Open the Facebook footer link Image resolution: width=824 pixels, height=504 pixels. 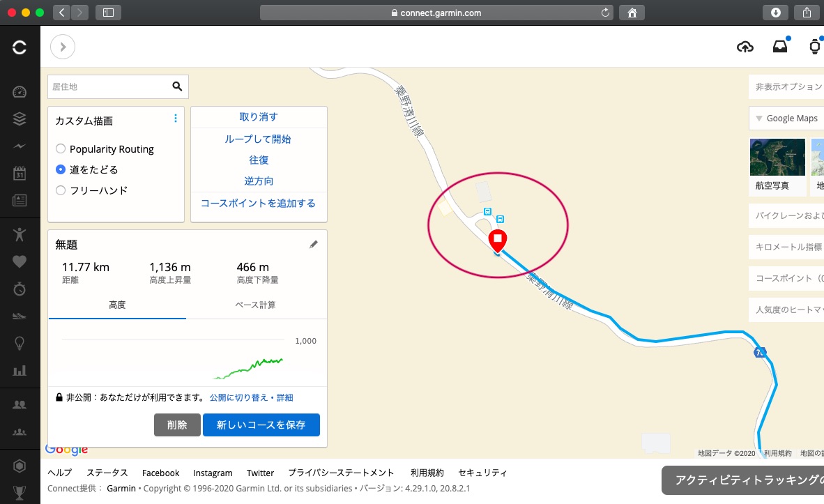coord(161,473)
